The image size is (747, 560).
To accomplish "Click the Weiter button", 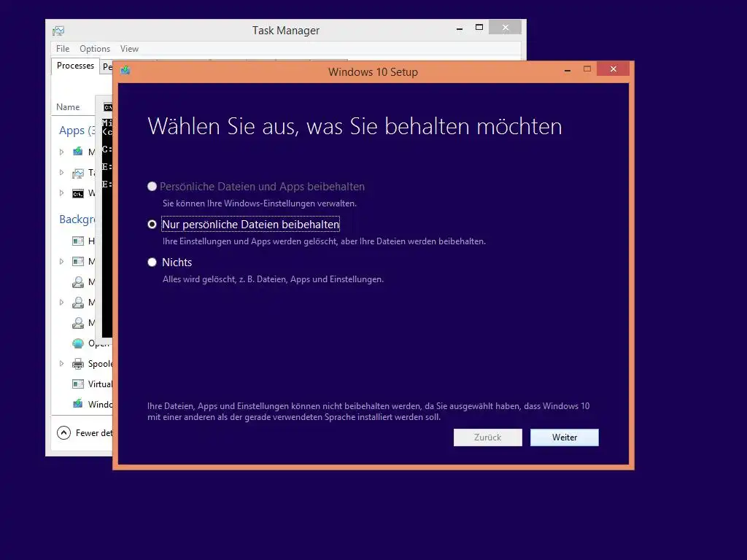I will (x=565, y=437).
